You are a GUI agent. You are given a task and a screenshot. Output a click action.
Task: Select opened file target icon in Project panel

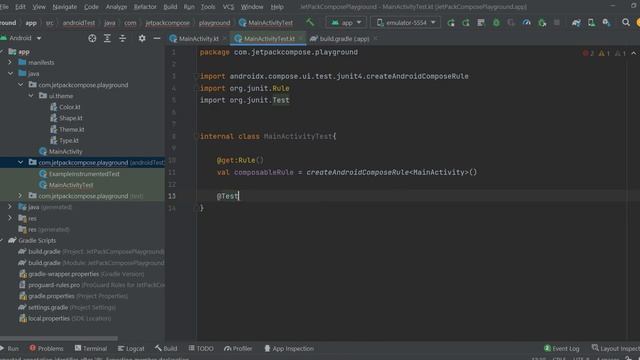92,38
